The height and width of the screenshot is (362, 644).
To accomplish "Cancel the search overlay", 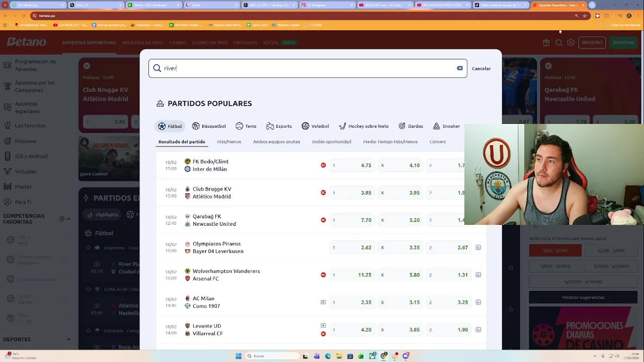I will click(x=481, y=68).
